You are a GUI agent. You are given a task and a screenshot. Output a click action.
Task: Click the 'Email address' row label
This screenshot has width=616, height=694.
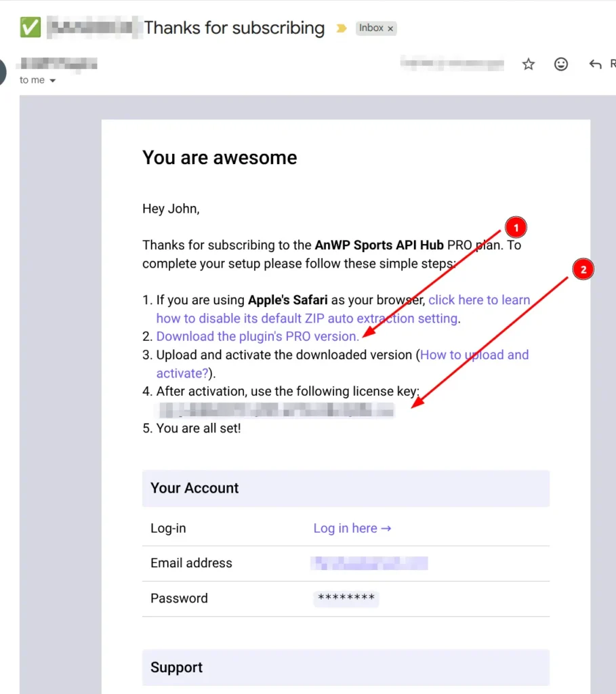[191, 563]
